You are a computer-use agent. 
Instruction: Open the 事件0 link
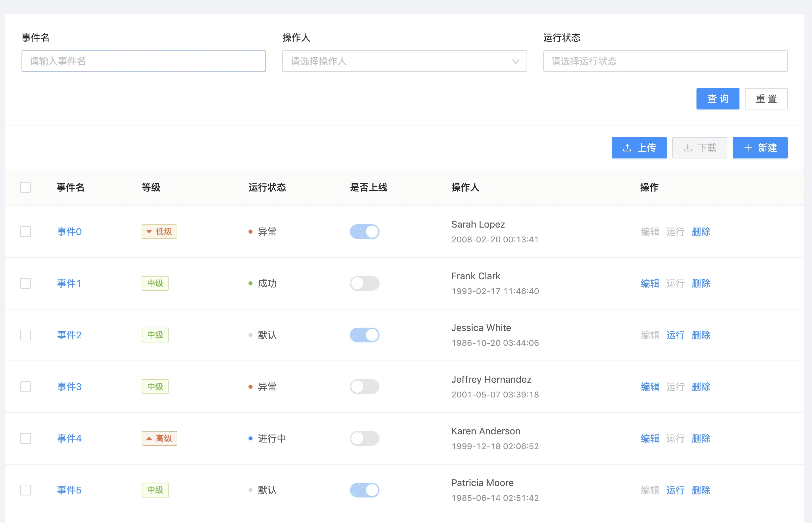[x=69, y=232]
